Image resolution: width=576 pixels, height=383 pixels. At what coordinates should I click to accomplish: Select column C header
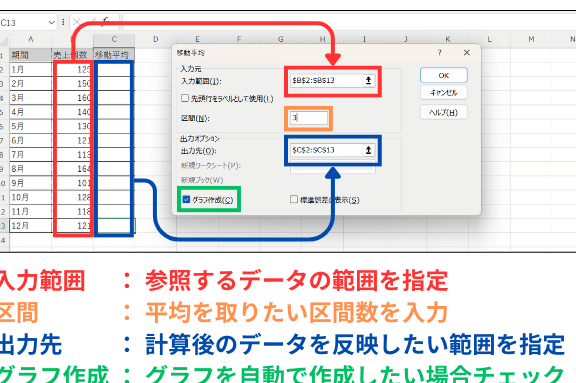(x=114, y=39)
